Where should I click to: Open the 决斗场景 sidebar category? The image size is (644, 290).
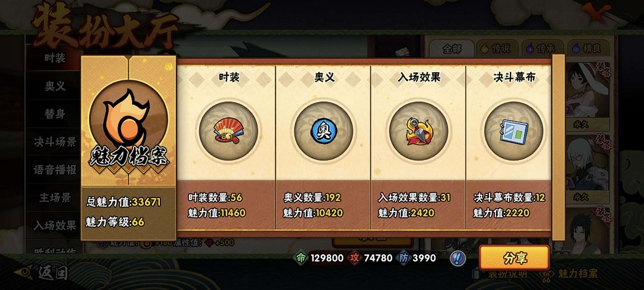pos(55,142)
